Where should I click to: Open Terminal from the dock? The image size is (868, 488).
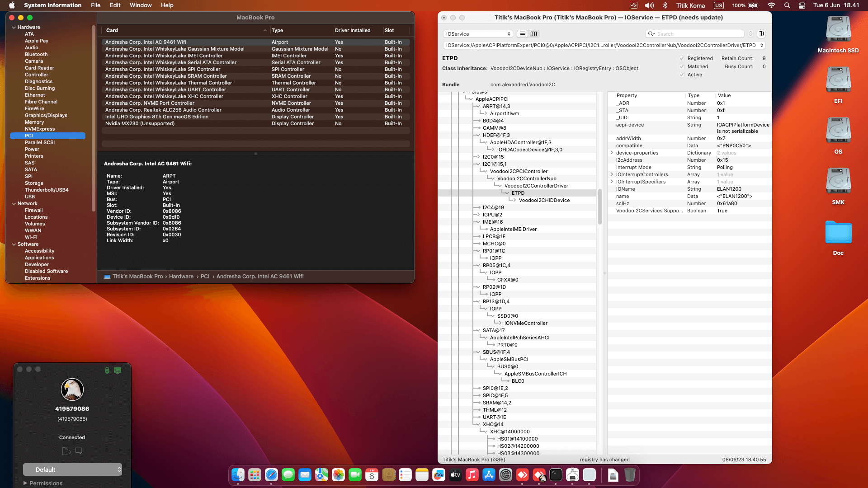click(556, 475)
